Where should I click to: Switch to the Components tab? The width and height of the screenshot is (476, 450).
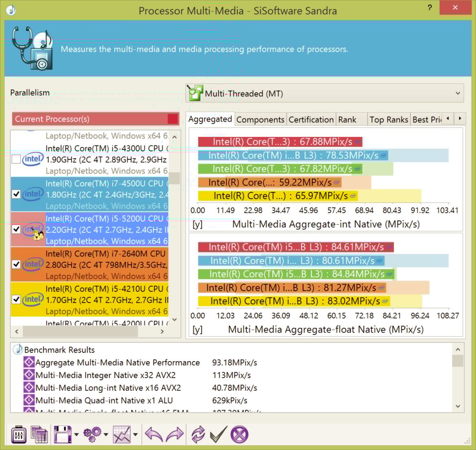pyautogui.click(x=260, y=120)
